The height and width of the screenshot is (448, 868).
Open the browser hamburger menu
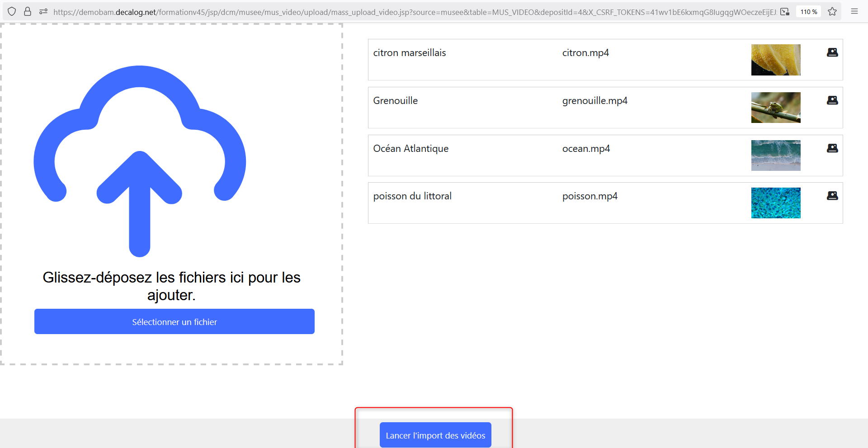(x=854, y=12)
